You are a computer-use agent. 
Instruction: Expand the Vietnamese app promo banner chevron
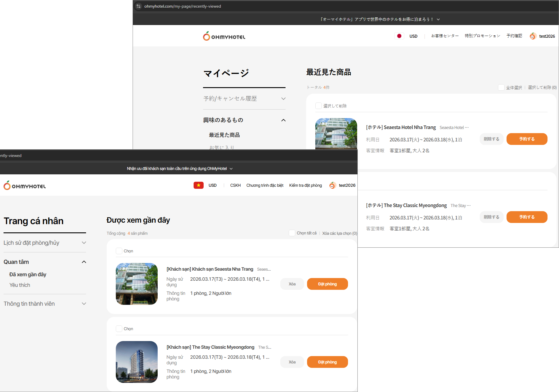coord(231,169)
